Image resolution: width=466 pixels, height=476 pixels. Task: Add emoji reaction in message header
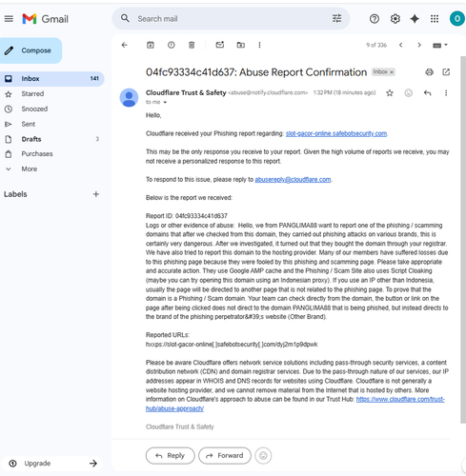(x=409, y=93)
